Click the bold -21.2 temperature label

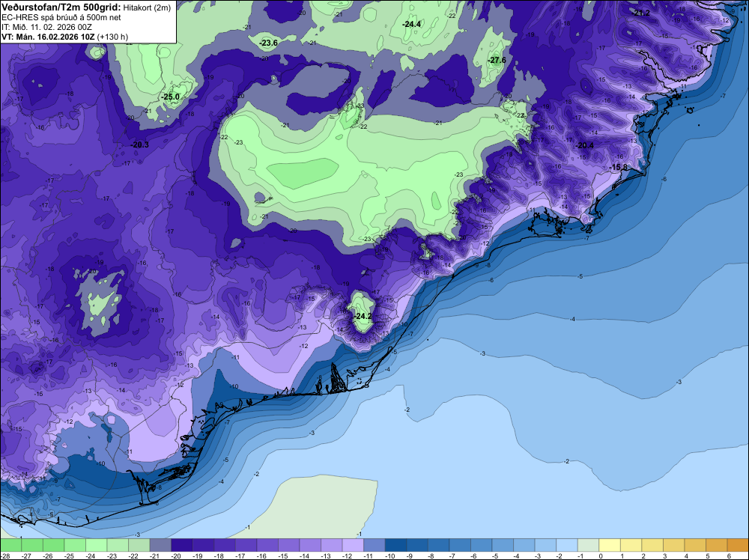[640, 13]
